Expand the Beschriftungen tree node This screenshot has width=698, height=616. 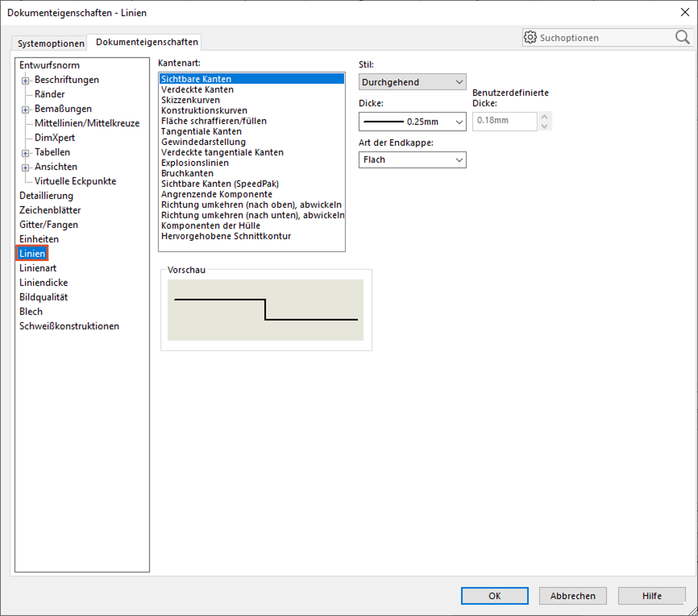(x=25, y=80)
